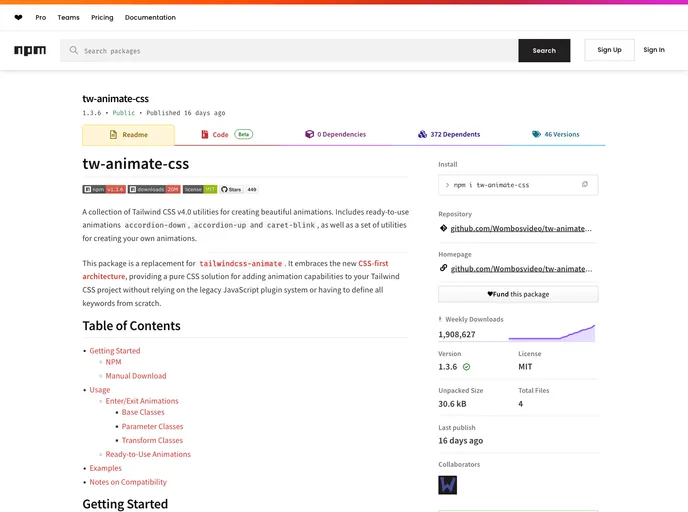Switch to the 46 Versions tab
Screen dimensions: 688x512
555,134
